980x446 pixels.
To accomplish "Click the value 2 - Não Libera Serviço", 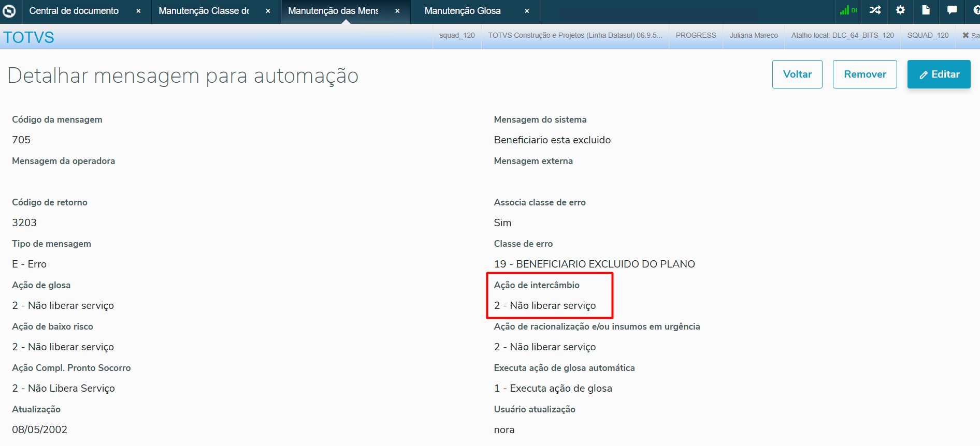I will click(x=64, y=388).
